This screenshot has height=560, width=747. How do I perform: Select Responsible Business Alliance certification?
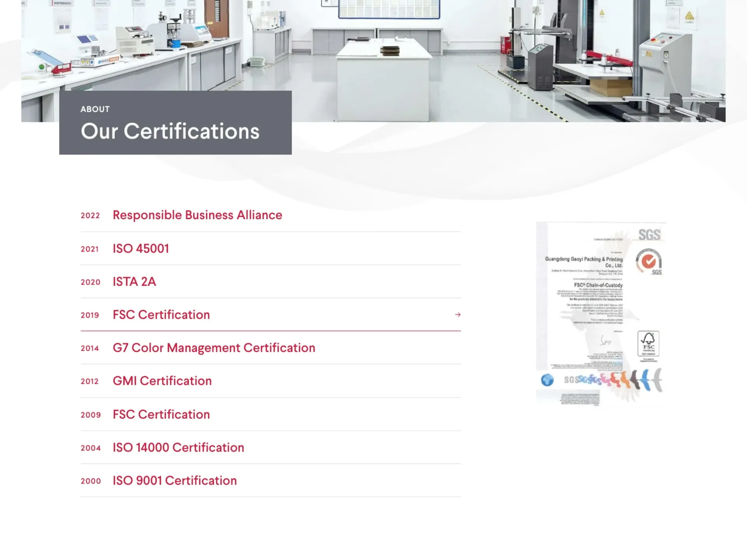click(197, 215)
